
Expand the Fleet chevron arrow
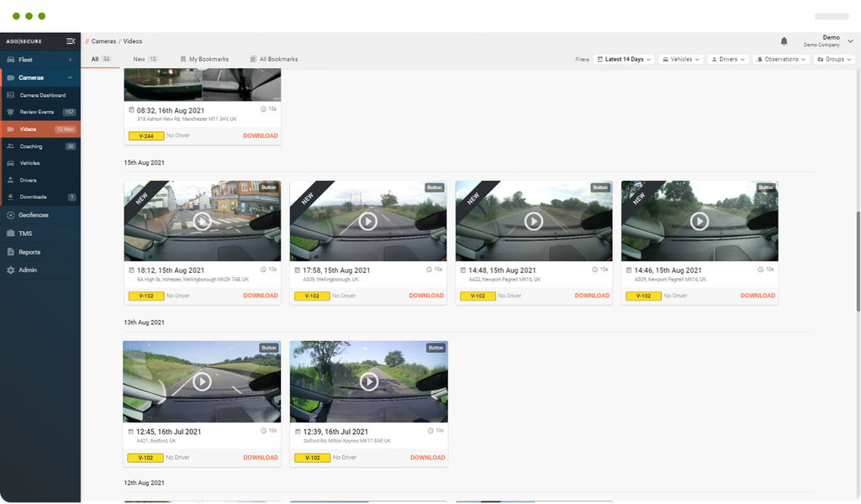(71, 60)
